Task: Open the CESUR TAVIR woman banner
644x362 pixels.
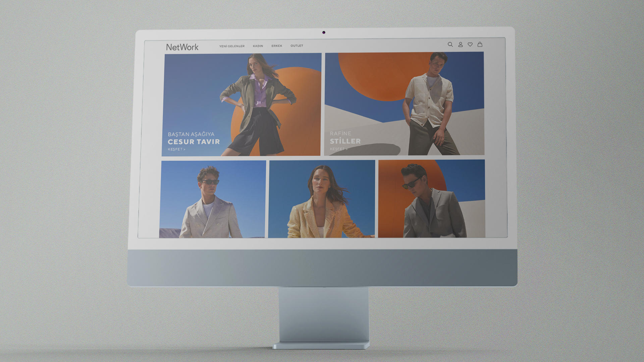Action: (241, 105)
